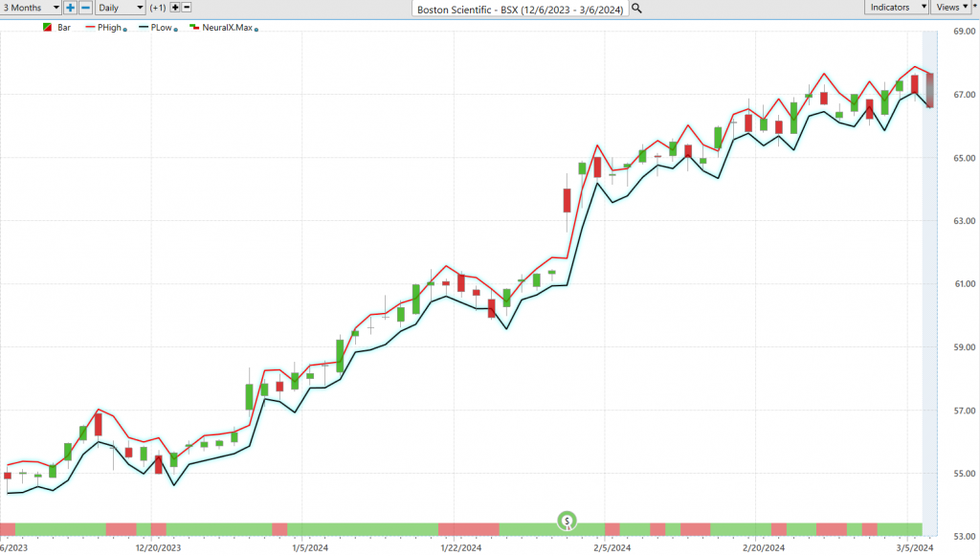The width and height of the screenshot is (980, 556).
Task: Click the Bar legend candlestick icon
Action: pos(47,28)
